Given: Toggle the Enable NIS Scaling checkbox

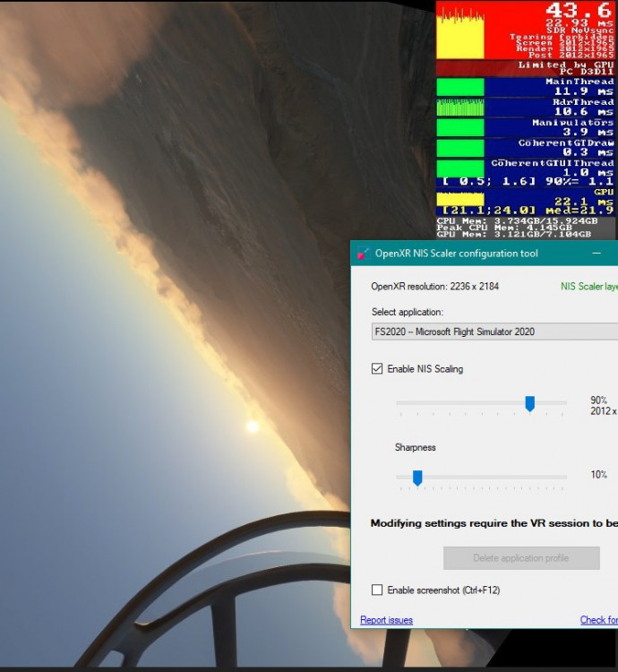Looking at the screenshot, I should click(x=377, y=368).
